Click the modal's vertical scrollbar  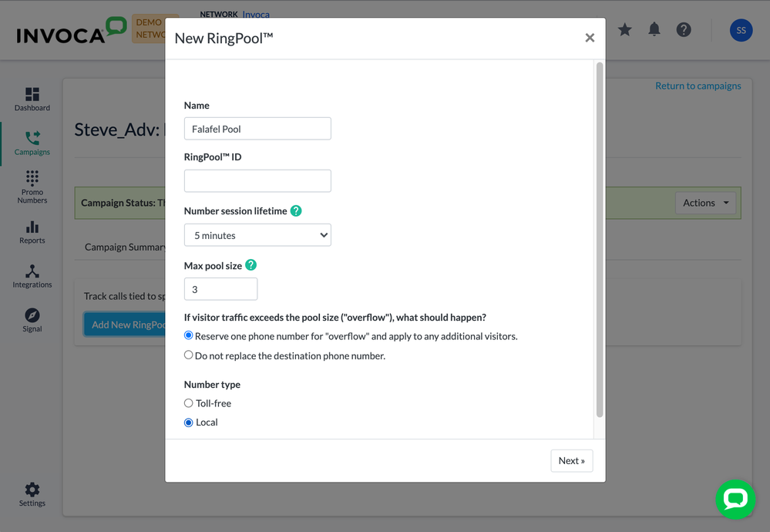pos(599,239)
